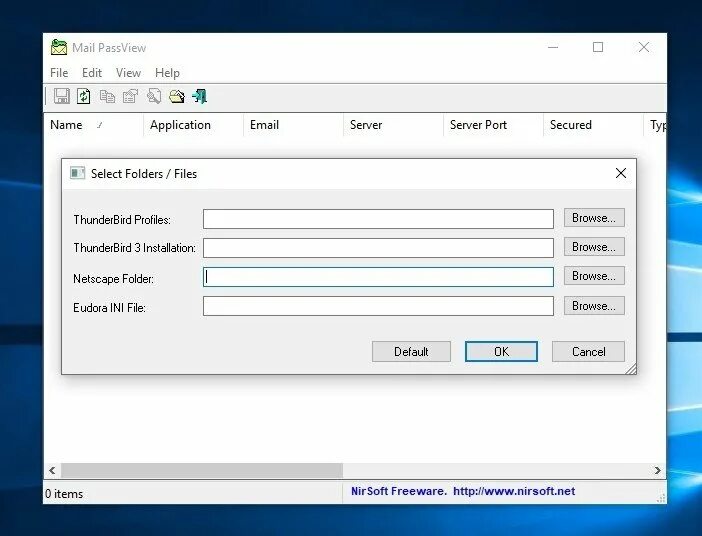Open the Edit menu
The image size is (702, 536).
point(92,73)
